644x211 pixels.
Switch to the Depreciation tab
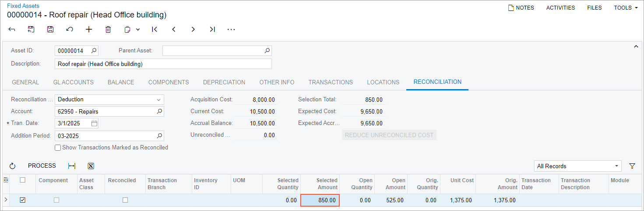[224, 82]
